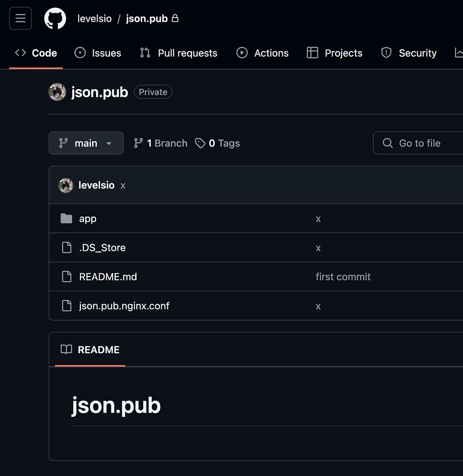The image size is (463, 476).
Task: Click the insights graph icon at the right end of the tabs
Action: (458, 53)
